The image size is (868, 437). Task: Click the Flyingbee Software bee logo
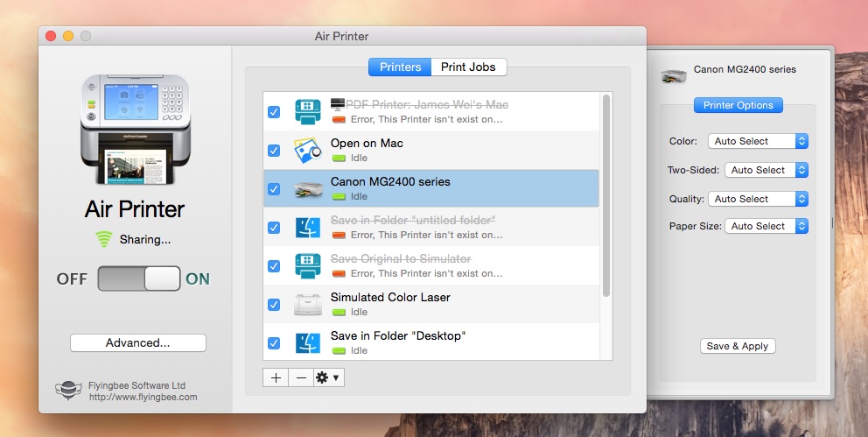[x=68, y=391]
